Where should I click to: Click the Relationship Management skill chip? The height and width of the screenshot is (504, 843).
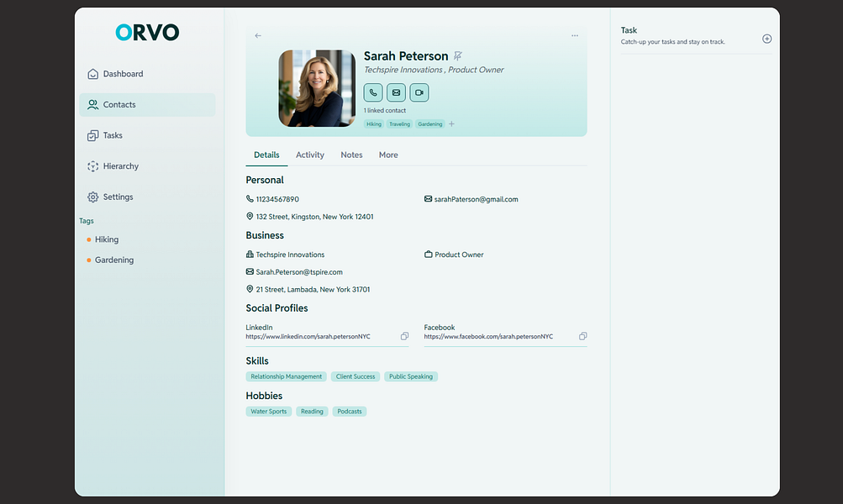tap(286, 376)
